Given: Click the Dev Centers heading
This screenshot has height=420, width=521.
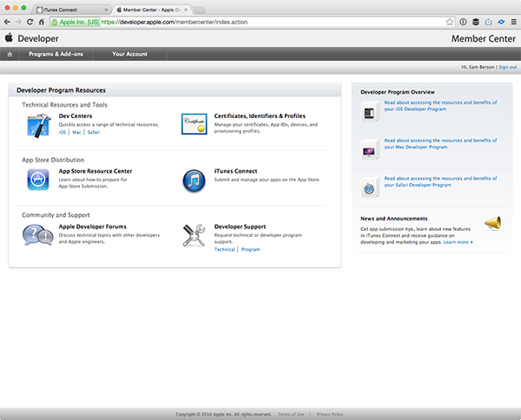Looking at the screenshot, I should (x=76, y=116).
